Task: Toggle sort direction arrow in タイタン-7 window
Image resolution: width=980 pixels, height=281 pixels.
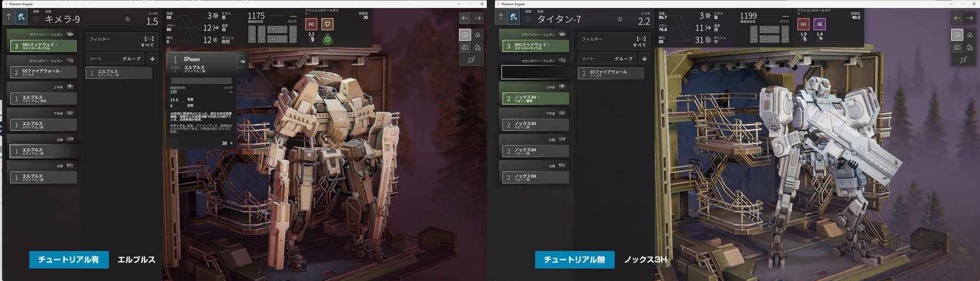Action: click(x=645, y=58)
